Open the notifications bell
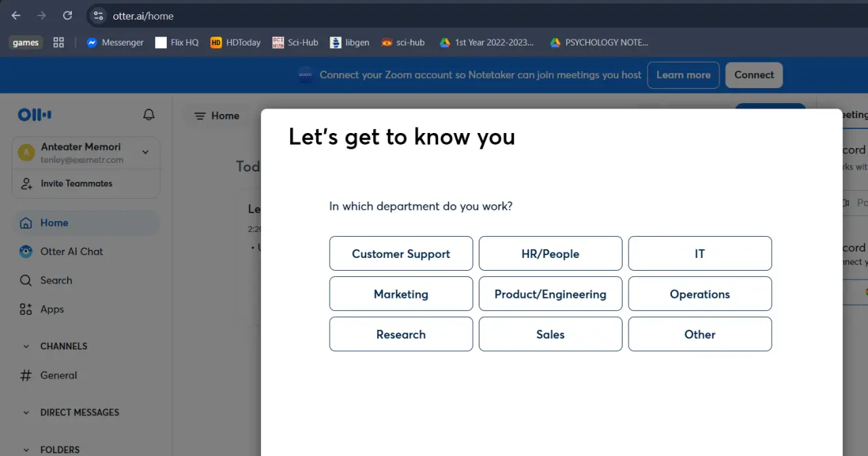 [149, 115]
